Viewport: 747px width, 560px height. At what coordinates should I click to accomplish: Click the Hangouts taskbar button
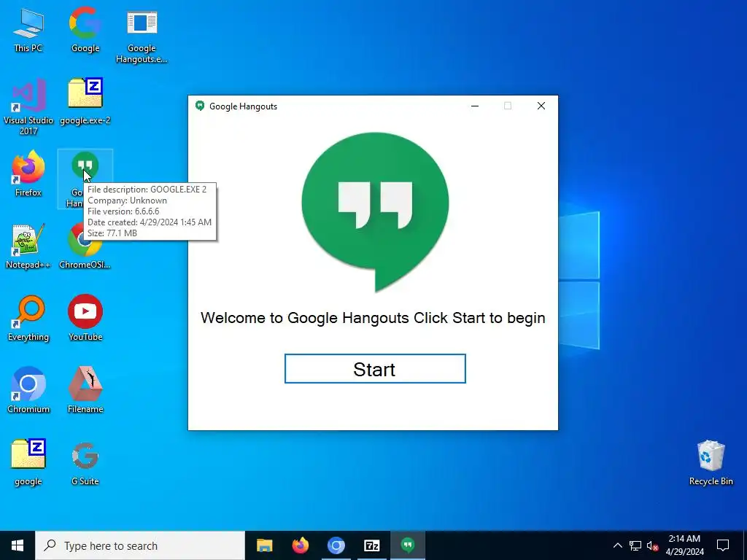pyautogui.click(x=408, y=545)
